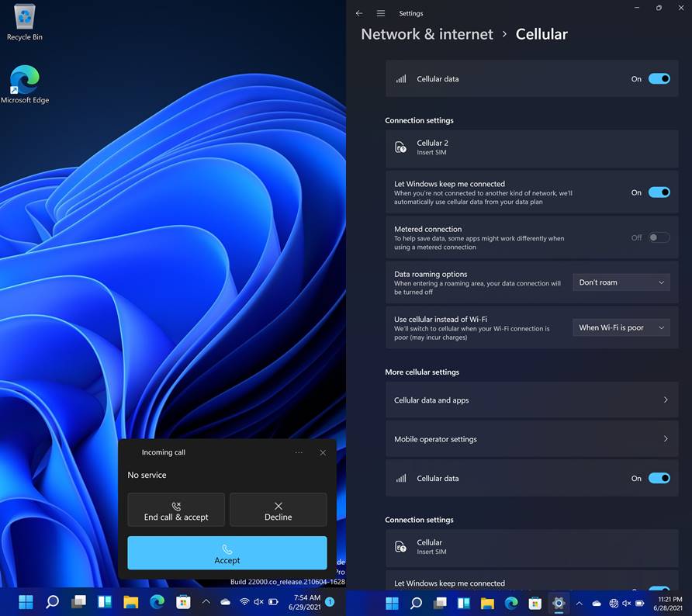Launch Edge from the left taskbar
The height and width of the screenshot is (616, 692).
(x=157, y=601)
